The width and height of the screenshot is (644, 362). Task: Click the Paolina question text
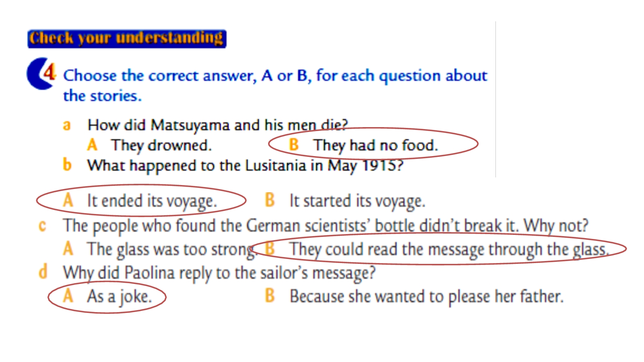click(x=219, y=273)
